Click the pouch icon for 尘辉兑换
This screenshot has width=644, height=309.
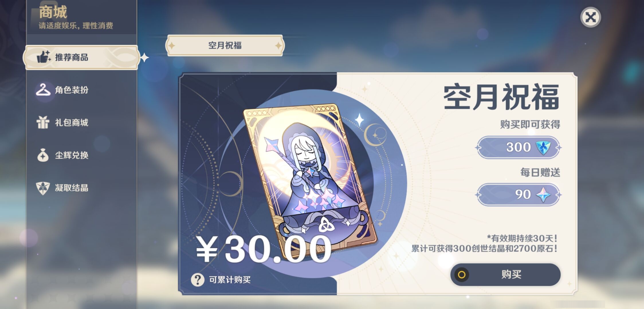[43, 155]
